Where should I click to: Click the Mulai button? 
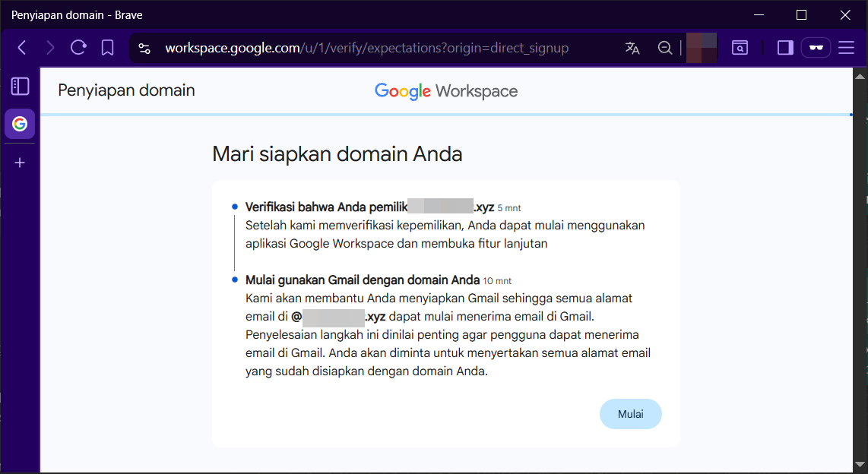631,414
